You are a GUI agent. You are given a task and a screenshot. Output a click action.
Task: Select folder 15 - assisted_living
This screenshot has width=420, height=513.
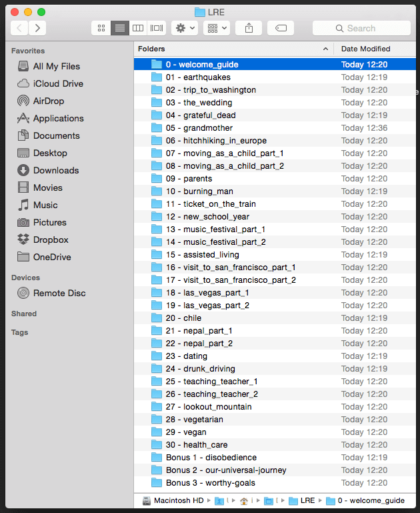pos(275,255)
